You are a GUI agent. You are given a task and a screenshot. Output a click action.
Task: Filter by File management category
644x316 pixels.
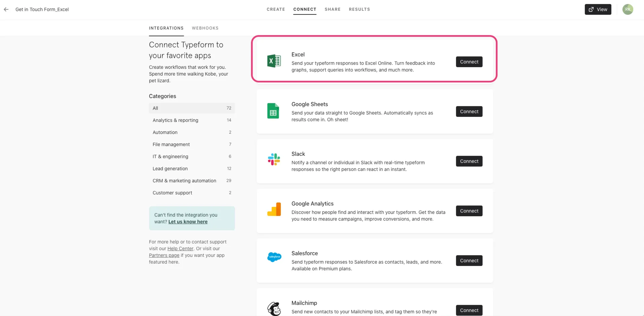192,144
